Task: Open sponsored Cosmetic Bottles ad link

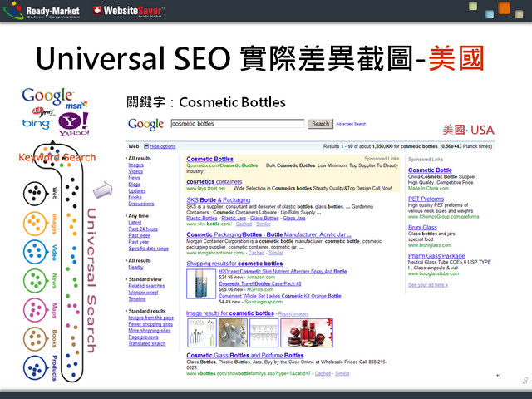Action: [x=209, y=159]
